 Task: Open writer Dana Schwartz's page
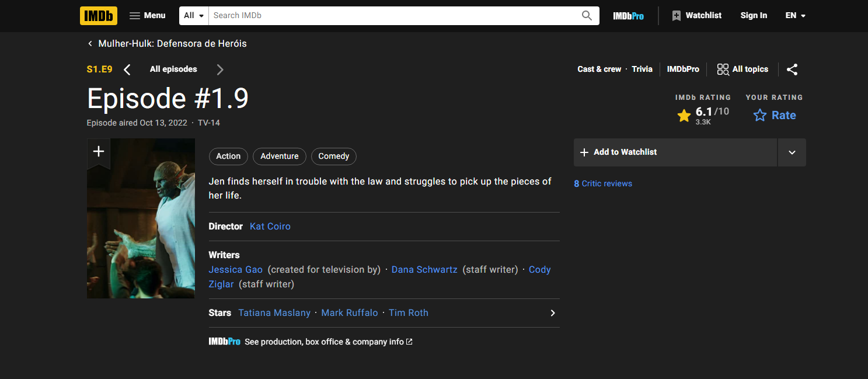click(424, 270)
